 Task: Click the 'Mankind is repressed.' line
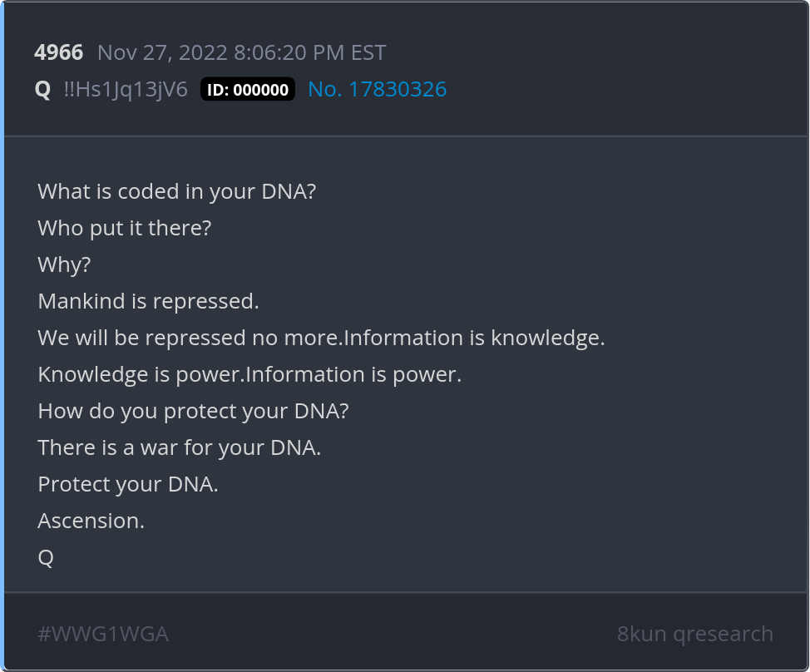148,301
